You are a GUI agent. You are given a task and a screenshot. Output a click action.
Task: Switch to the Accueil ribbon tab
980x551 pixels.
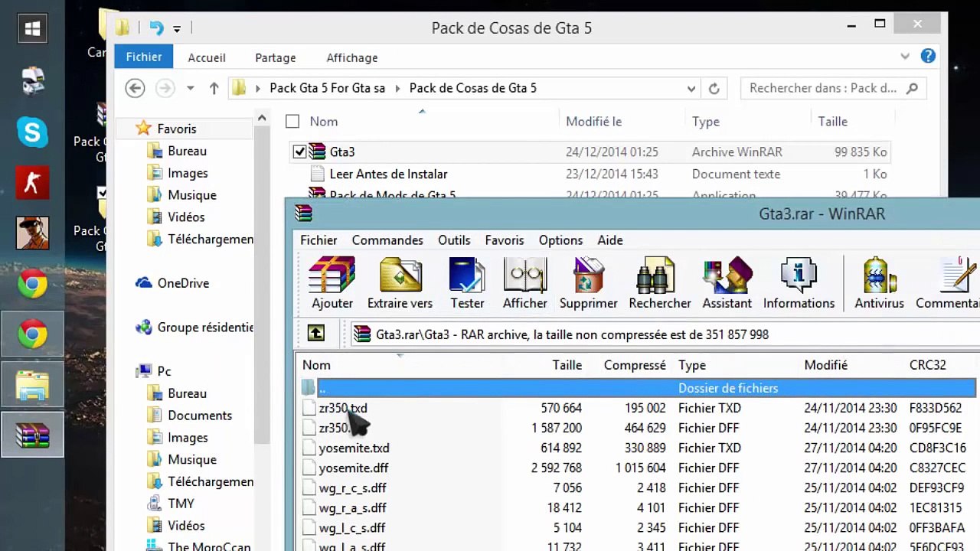pyautogui.click(x=207, y=57)
